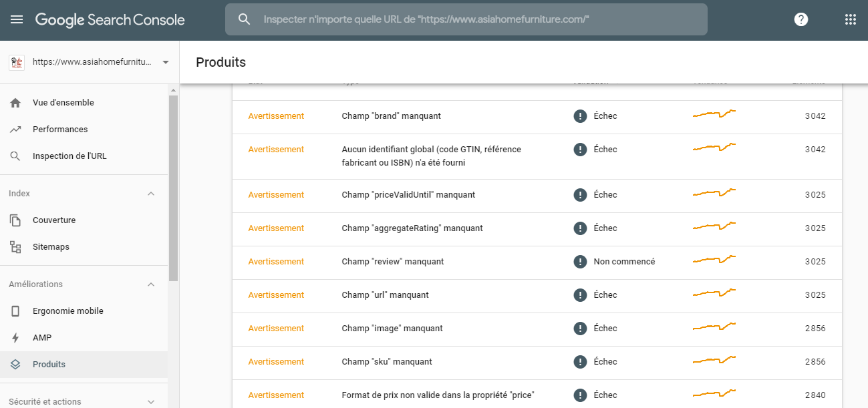Viewport: 868px width, 408px height.
Task: Open the AMP report
Action: [84, 338]
